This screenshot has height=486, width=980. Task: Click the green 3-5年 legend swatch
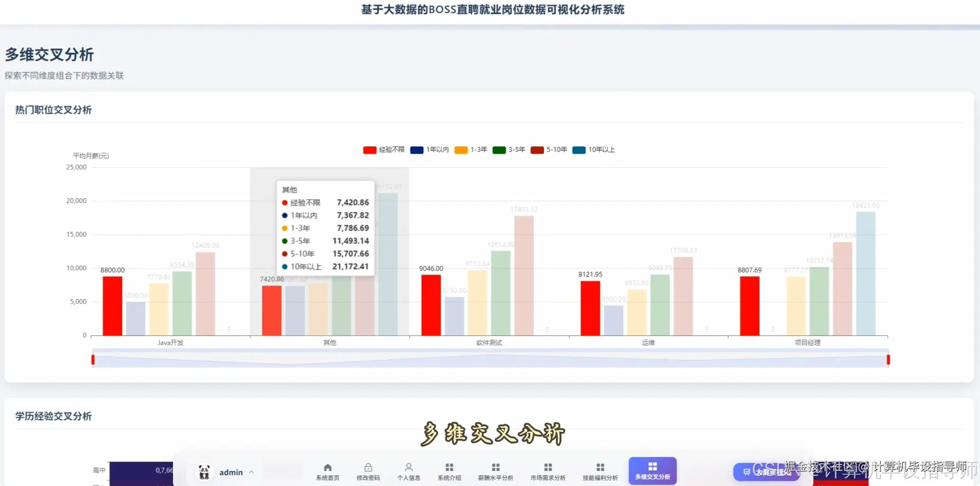pos(499,150)
